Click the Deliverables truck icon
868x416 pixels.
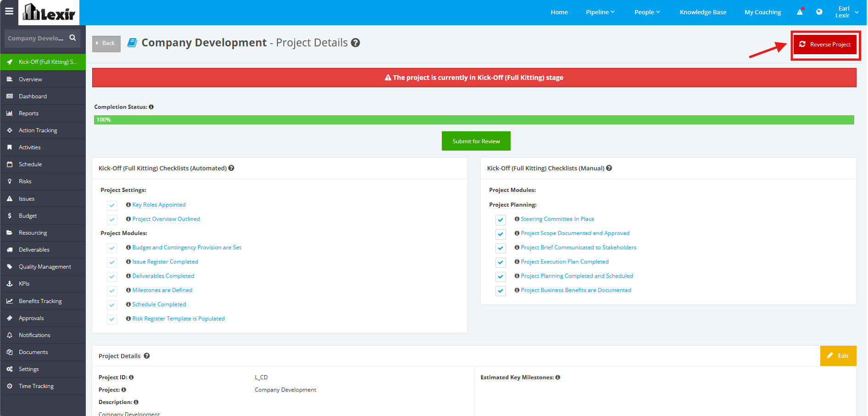point(10,250)
